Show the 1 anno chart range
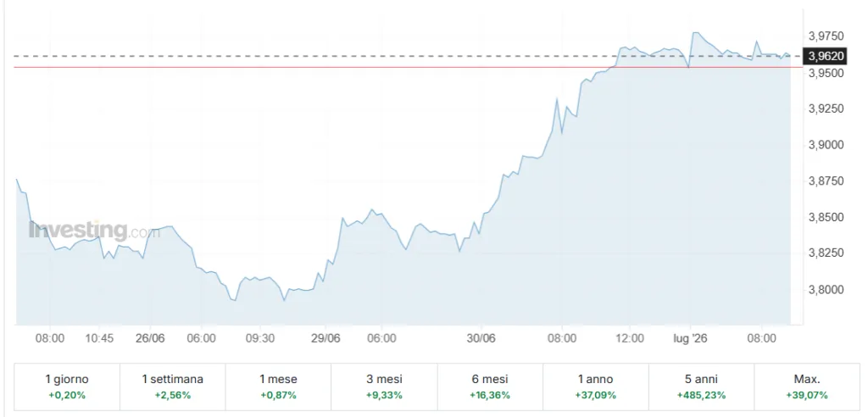 (596, 386)
